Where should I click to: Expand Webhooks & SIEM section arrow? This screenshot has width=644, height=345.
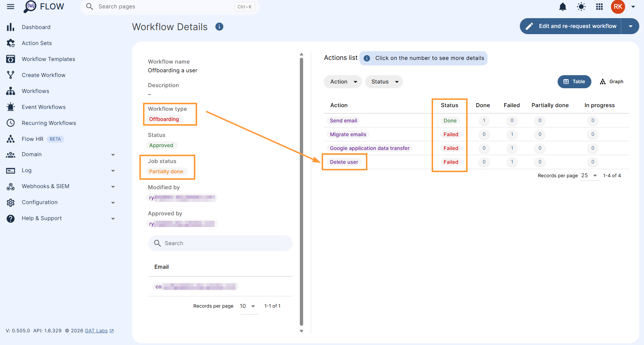click(113, 187)
